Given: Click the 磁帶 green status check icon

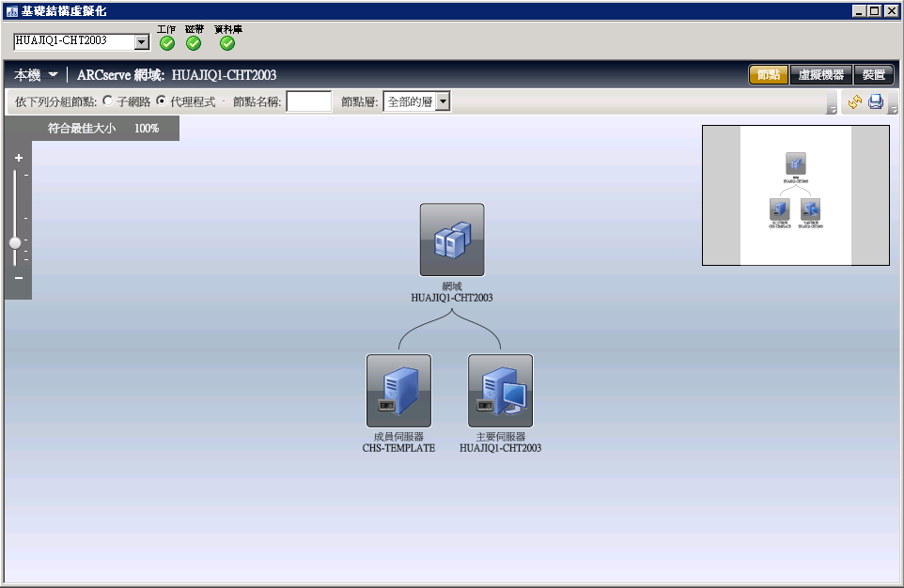Looking at the screenshot, I should click(194, 42).
